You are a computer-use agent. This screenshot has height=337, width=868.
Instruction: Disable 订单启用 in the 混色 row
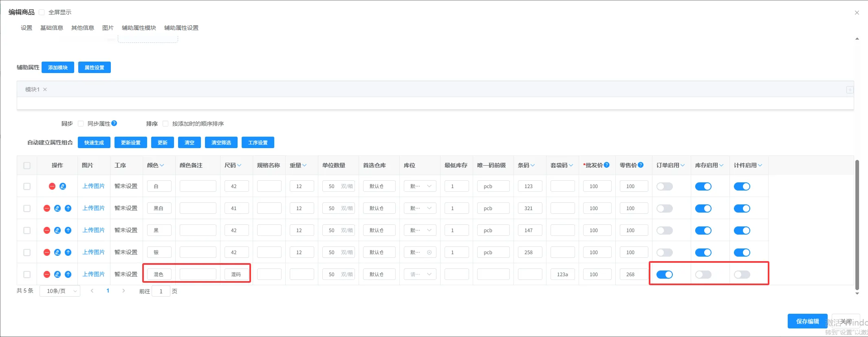point(665,275)
